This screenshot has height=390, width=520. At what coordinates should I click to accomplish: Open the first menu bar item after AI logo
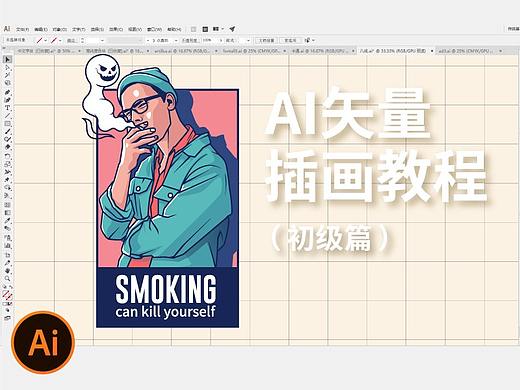pyautogui.click(x=22, y=29)
